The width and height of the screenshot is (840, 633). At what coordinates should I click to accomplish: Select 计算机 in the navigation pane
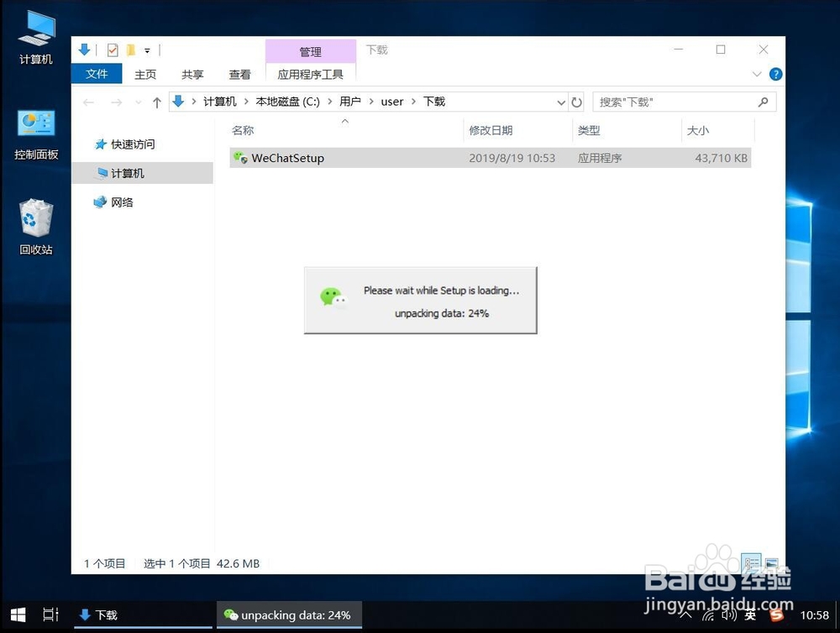(x=143, y=173)
